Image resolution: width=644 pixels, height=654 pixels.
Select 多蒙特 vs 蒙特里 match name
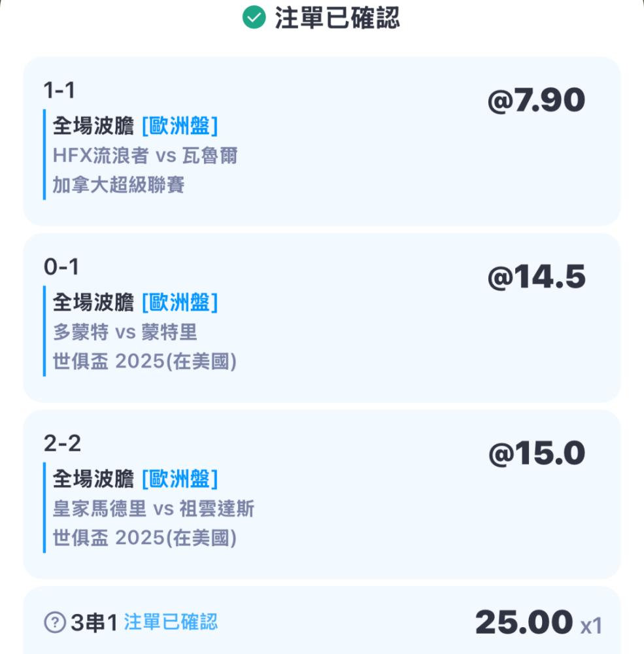click(125, 332)
